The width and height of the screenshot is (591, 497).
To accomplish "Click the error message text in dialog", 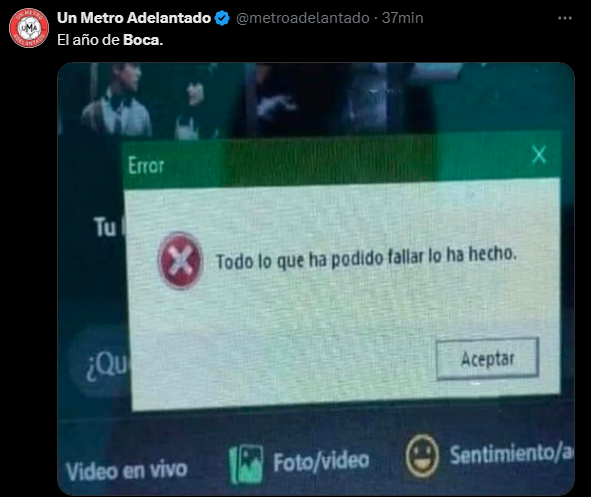I will [x=366, y=258].
